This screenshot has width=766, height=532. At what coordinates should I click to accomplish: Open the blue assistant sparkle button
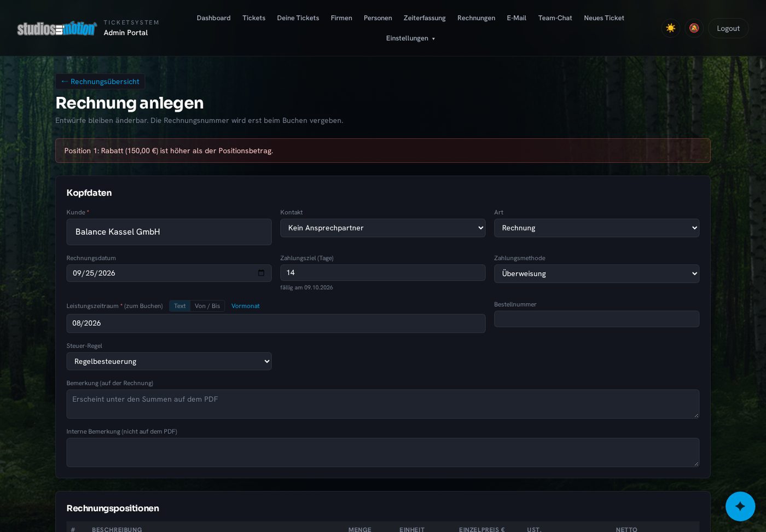(x=740, y=506)
